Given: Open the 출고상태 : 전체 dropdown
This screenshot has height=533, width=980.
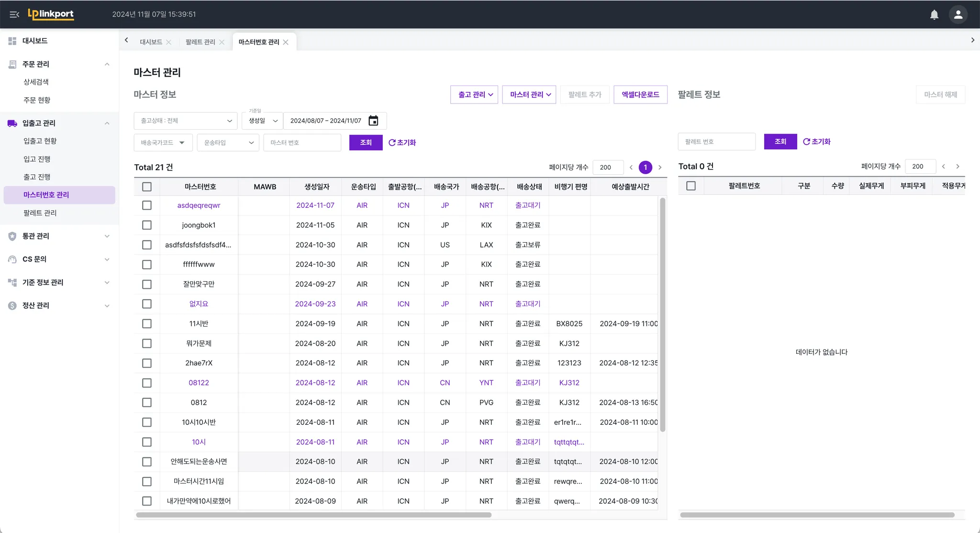Looking at the screenshot, I should coord(186,121).
